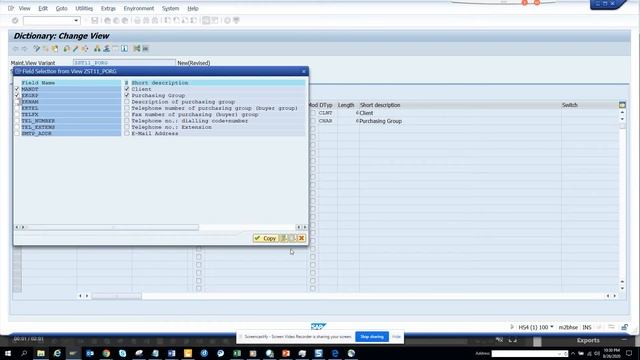Click the Print icon in the top toolbar
The height and width of the screenshot is (360, 640).
click(x=137, y=20)
